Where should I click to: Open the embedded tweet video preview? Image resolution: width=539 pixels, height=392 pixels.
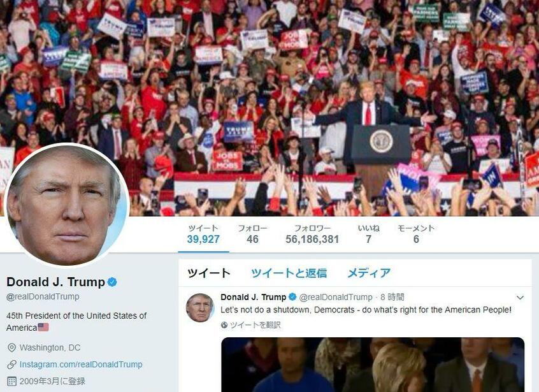(373, 365)
